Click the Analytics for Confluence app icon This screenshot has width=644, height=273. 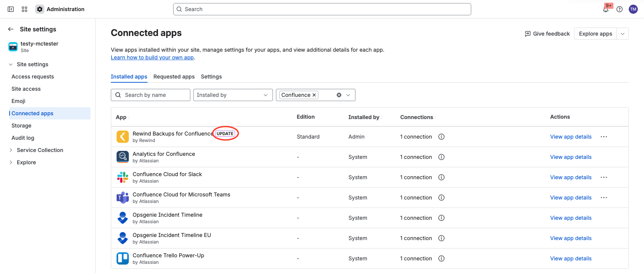pyautogui.click(x=123, y=157)
